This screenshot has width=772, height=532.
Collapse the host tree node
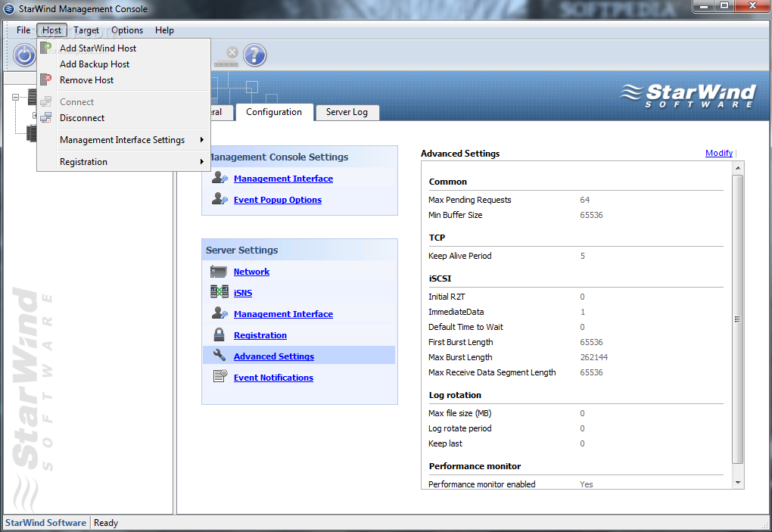coord(15,97)
